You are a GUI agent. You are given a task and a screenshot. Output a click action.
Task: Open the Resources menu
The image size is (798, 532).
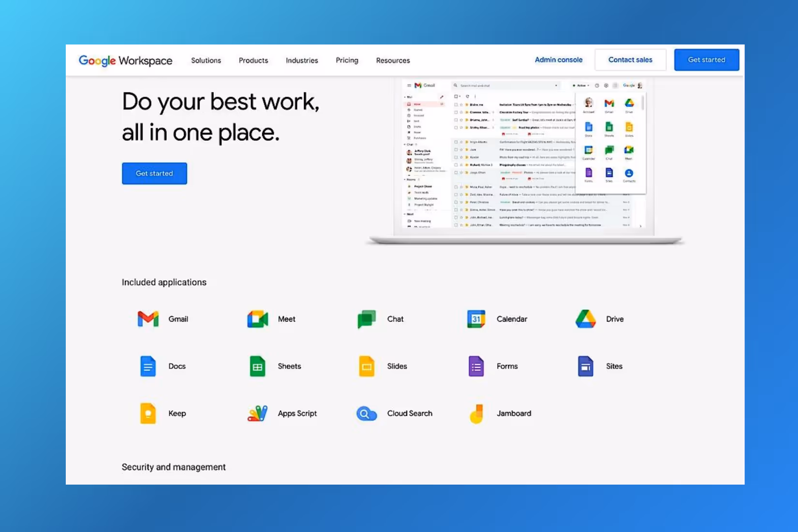pos(393,60)
